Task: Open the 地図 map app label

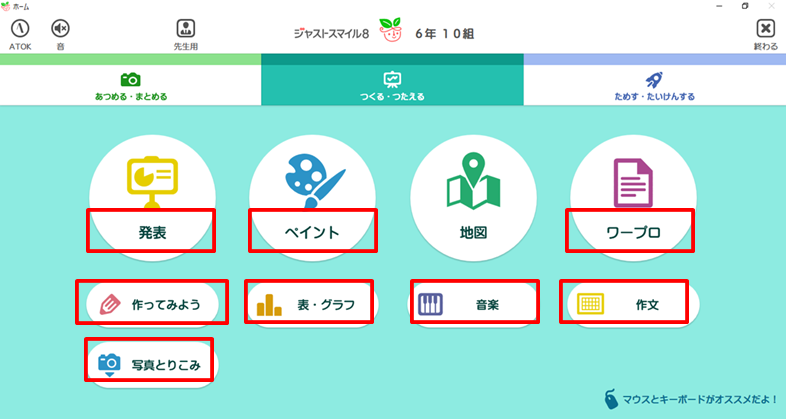Action: pyautogui.click(x=474, y=233)
